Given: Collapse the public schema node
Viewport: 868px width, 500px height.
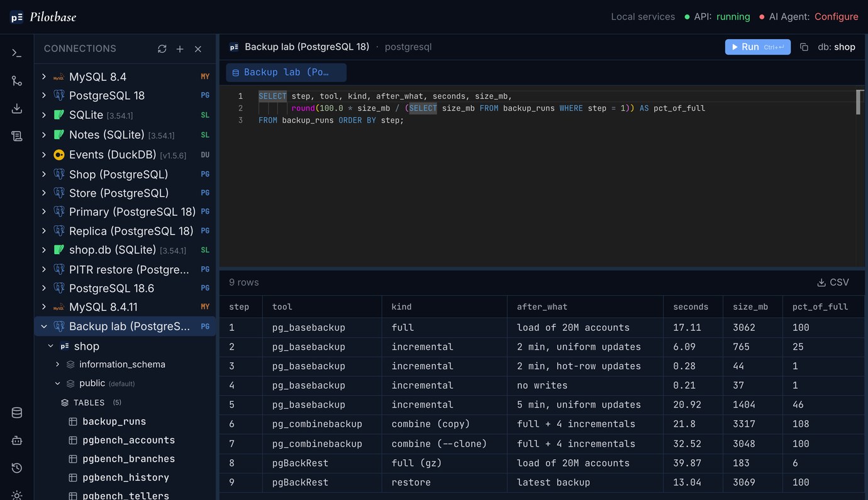Looking at the screenshot, I should pyautogui.click(x=57, y=384).
